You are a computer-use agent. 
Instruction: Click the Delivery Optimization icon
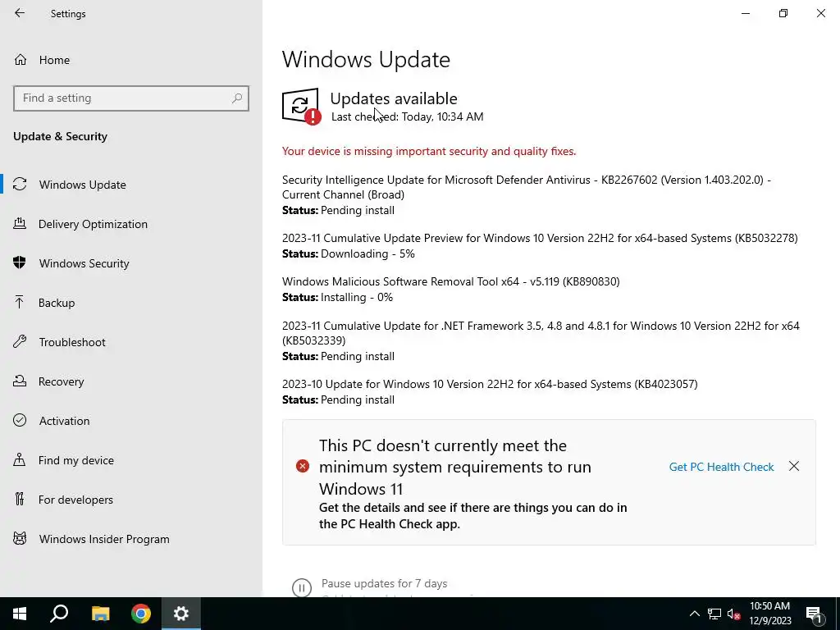[x=20, y=223]
